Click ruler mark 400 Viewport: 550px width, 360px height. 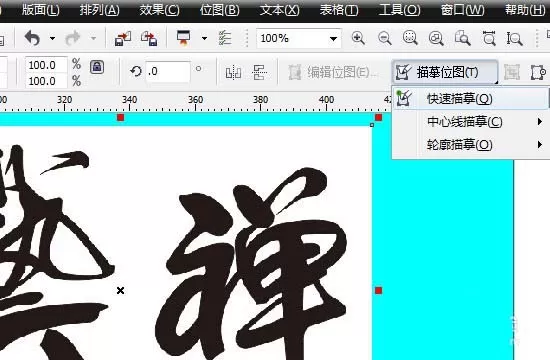click(326, 100)
